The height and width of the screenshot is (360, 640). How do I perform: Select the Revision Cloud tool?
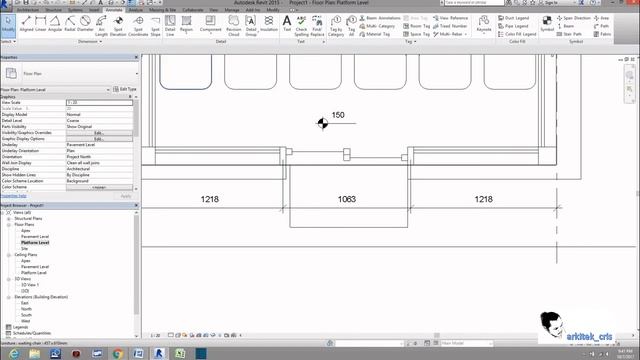point(234,26)
